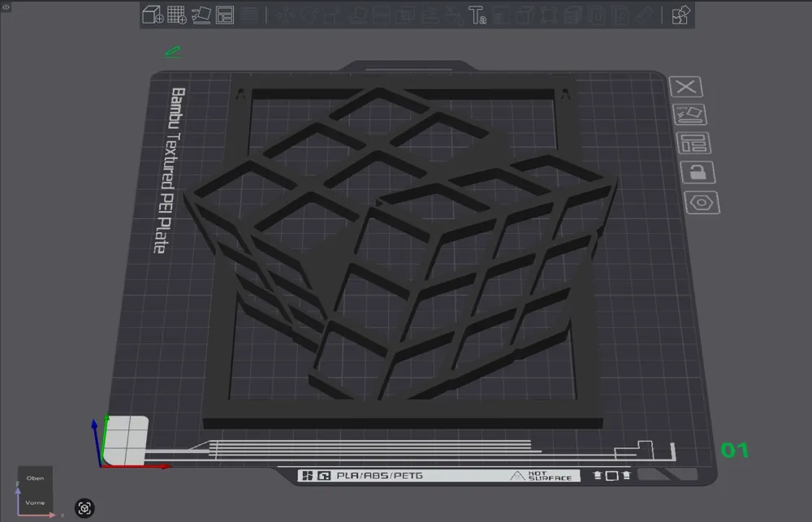
Task: Click top toolbar Auto orient icon
Action: coord(201,15)
